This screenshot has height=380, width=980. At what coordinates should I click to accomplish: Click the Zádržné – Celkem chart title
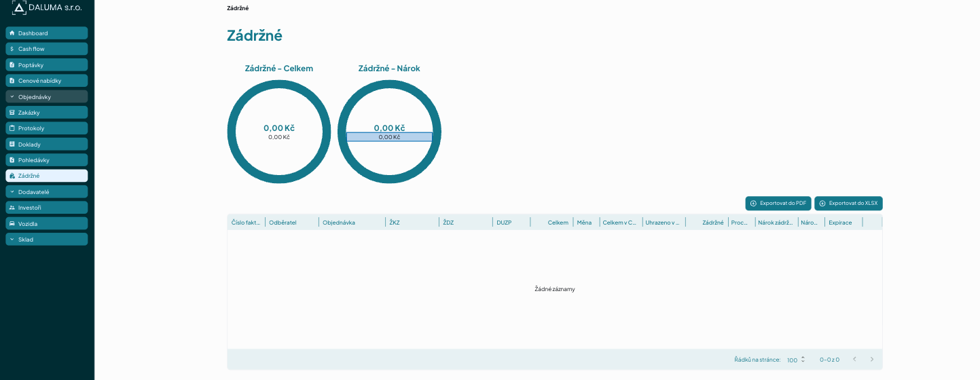tap(279, 69)
